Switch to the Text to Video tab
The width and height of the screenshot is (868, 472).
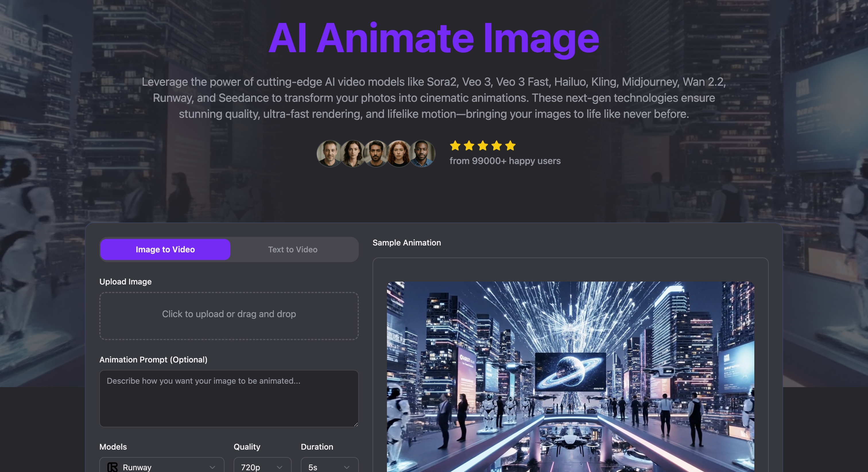(x=293, y=249)
